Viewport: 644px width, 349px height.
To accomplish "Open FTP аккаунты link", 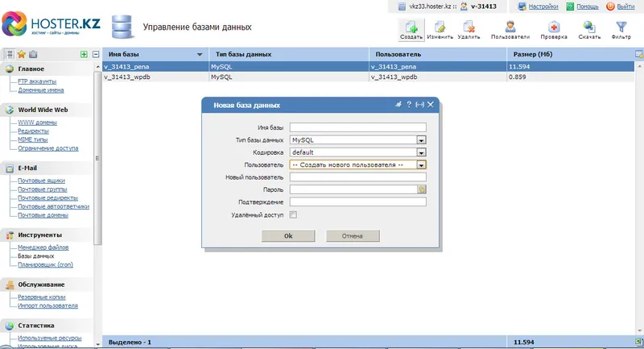I will tap(37, 81).
